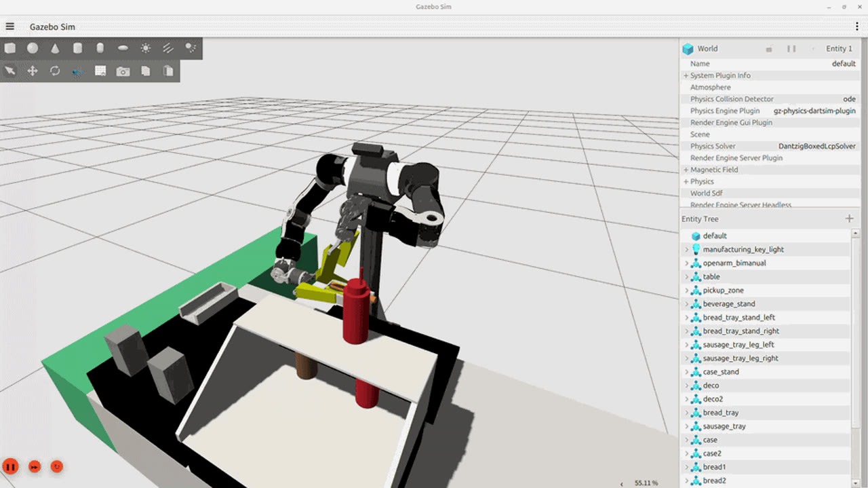Open the vertical dots plugin menu

tap(857, 26)
